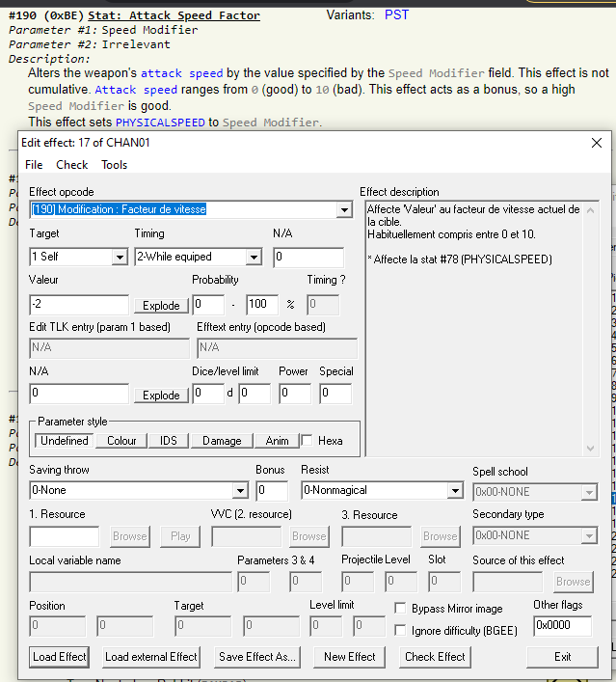Click the dice size field after d

pos(254,394)
